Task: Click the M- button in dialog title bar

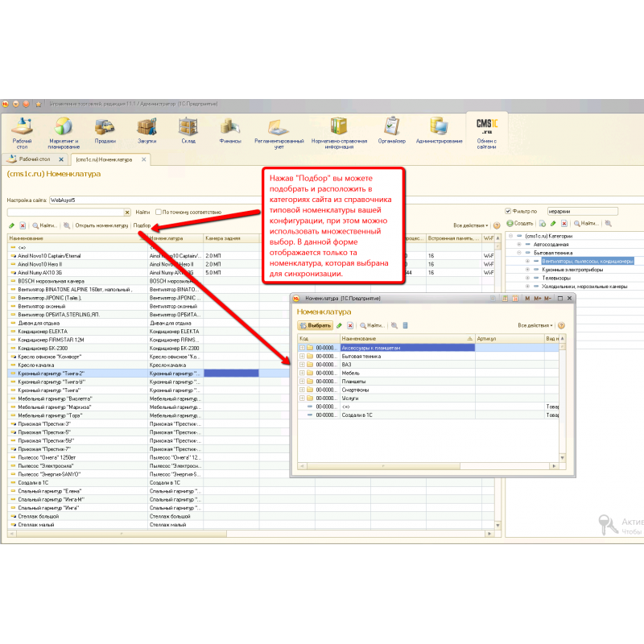Action: pos(548,299)
